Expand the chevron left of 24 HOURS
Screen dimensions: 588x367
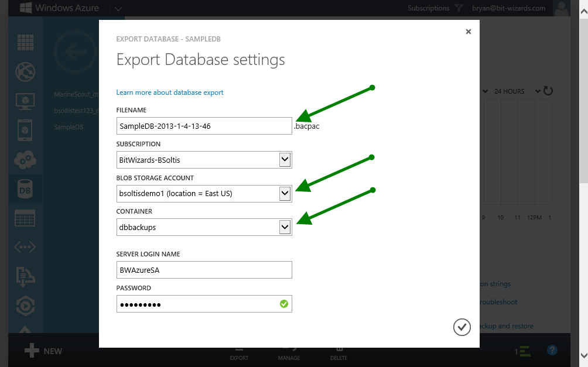(x=485, y=91)
